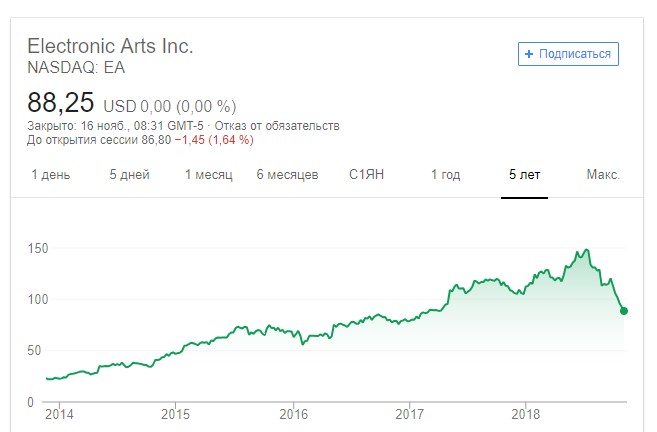Select the 5 дней range tab
Viewport: 657px width, 432px height.
coord(130,175)
